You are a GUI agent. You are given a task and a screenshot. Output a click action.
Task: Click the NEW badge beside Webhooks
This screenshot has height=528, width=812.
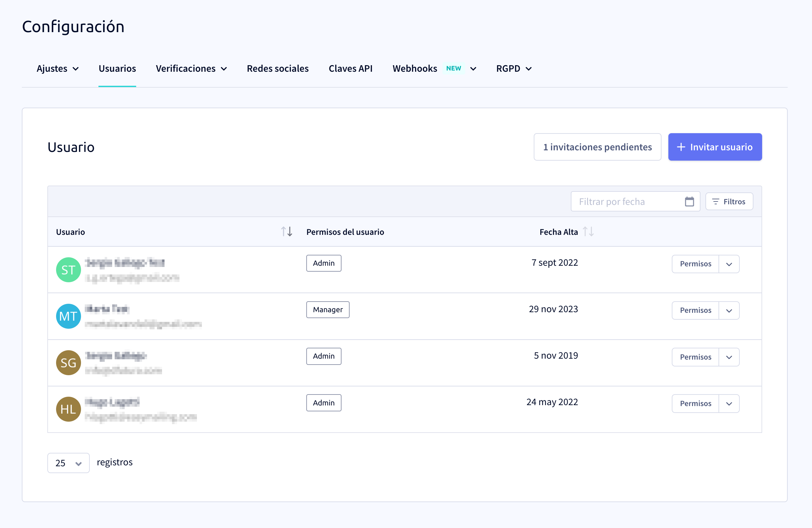(x=453, y=68)
